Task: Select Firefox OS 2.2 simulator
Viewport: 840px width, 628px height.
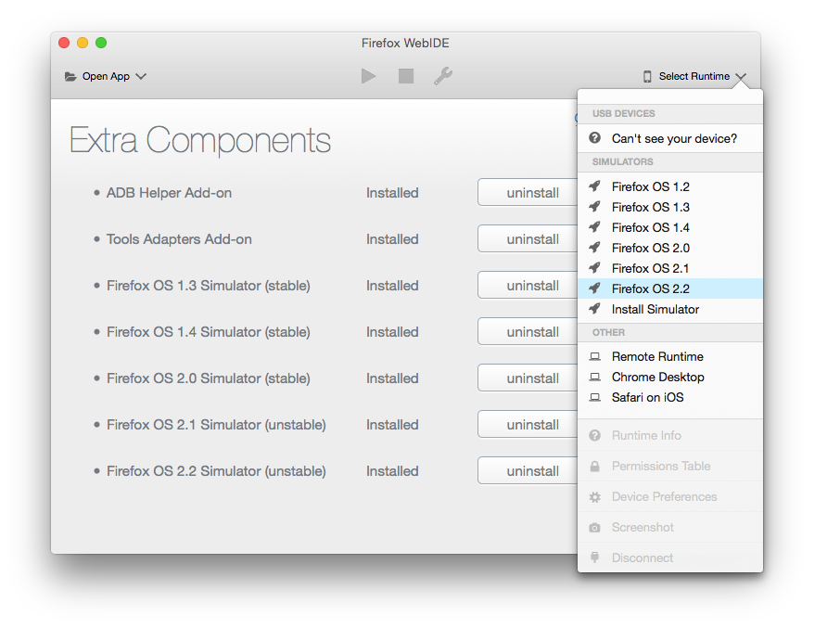Action: coord(650,288)
